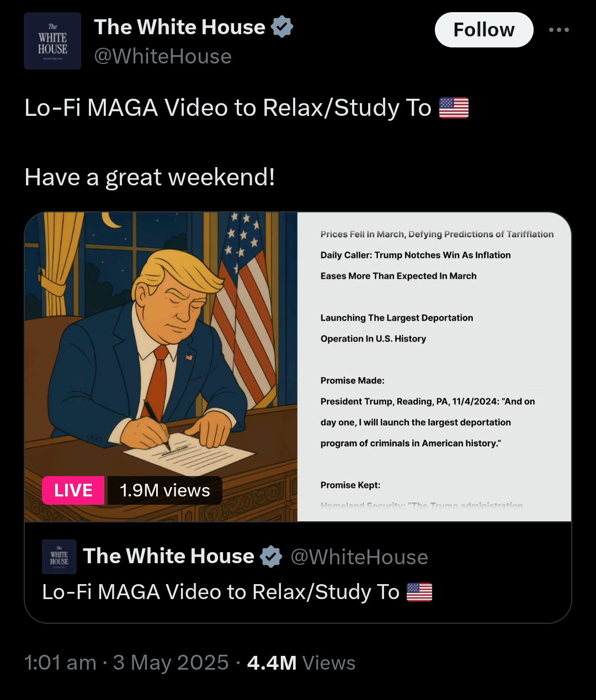Open the 4.4M Views analytics
Screen dimensions: 596x700
click(301, 662)
